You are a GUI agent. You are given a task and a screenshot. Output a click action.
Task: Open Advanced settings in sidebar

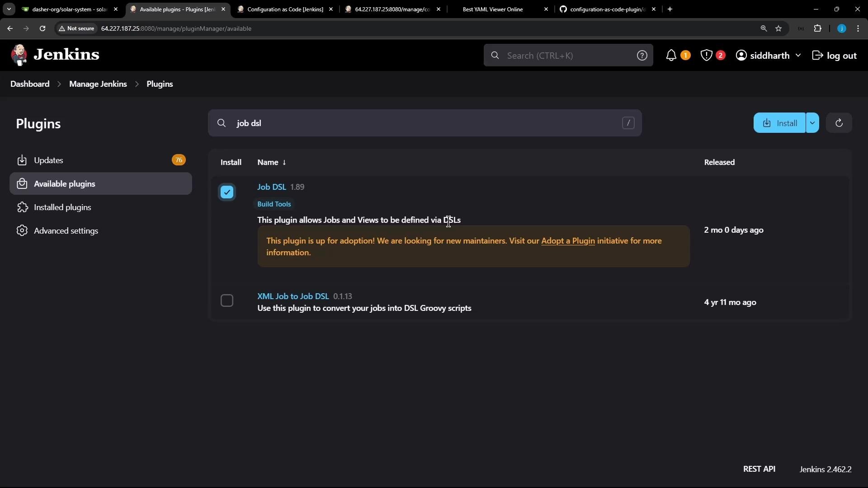click(101, 231)
